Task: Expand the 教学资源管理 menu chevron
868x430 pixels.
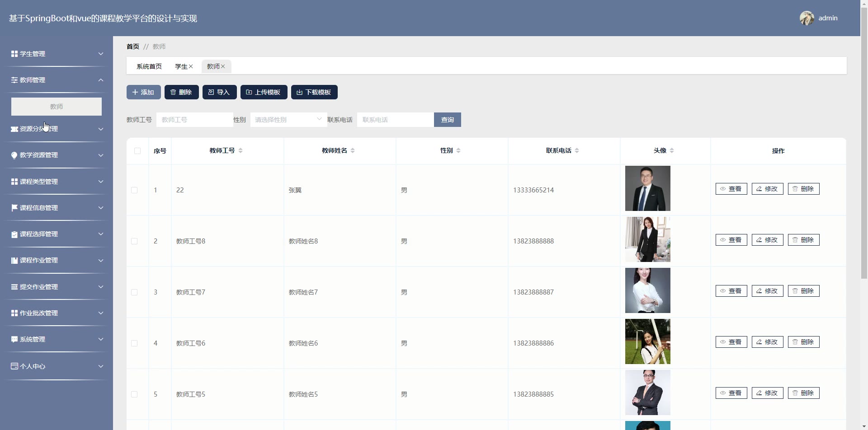Action: point(101,155)
